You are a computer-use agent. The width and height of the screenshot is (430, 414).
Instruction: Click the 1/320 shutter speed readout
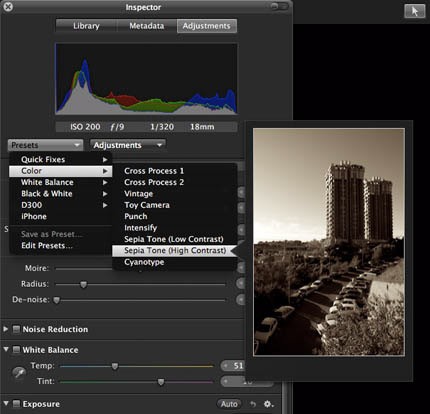coord(162,127)
